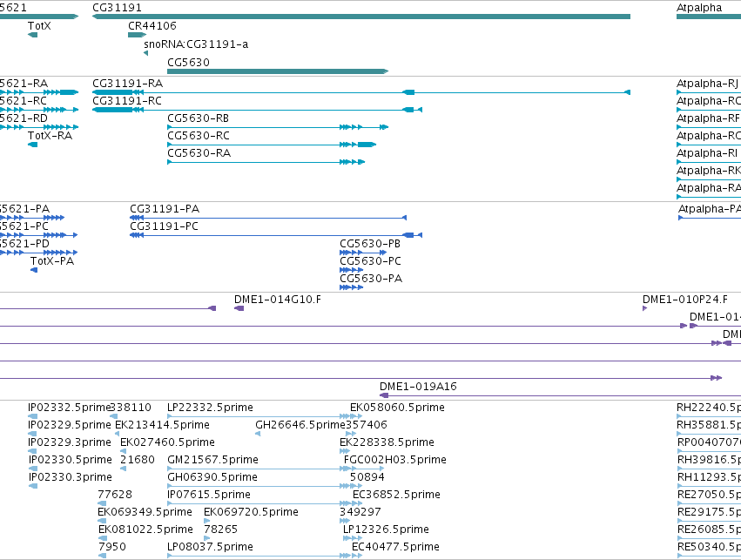Select EST label GH06390.5prime
The image size is (741, 560).
212,477
